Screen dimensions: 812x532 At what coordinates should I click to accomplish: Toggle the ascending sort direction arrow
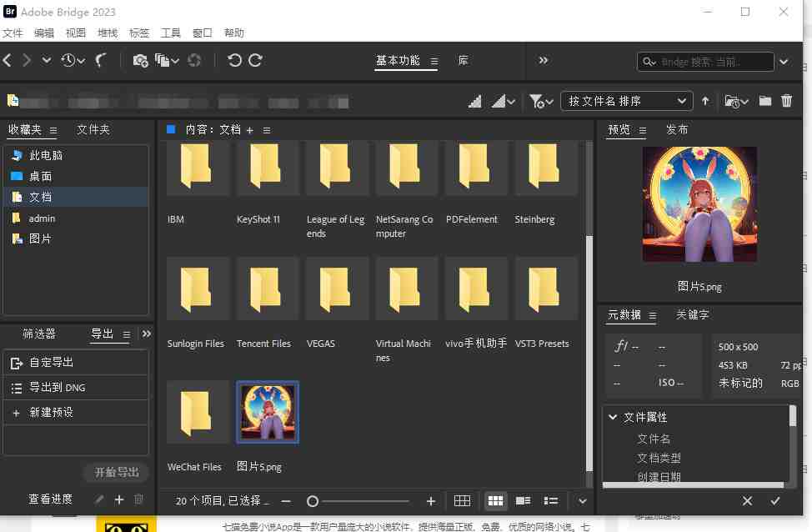tap(705, 100)
